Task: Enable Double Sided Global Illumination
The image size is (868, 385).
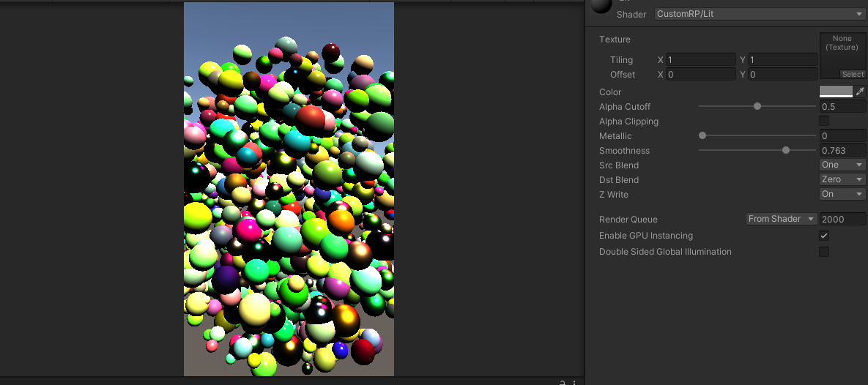Action: [824, 252]
